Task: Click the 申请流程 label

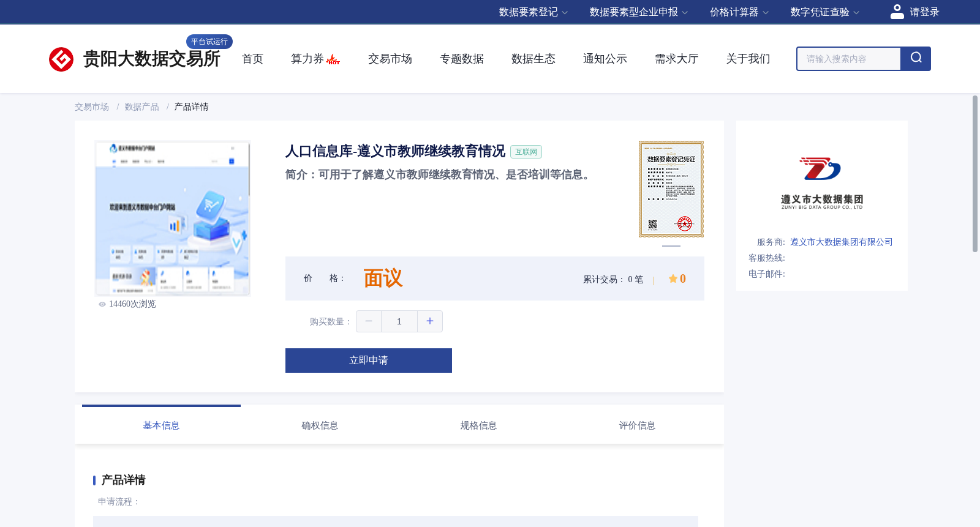Action: pyautogui.click(x=119, y=502)
